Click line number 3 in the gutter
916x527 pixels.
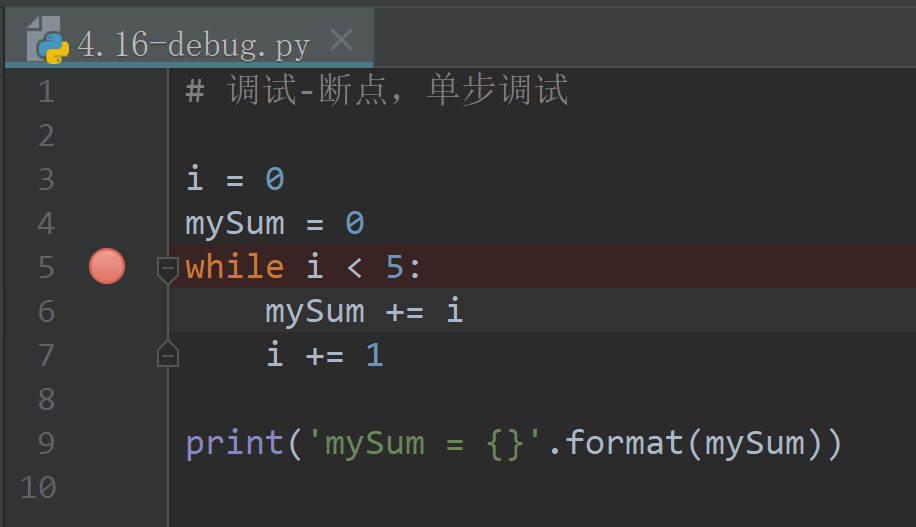click(x=46, y=180)
